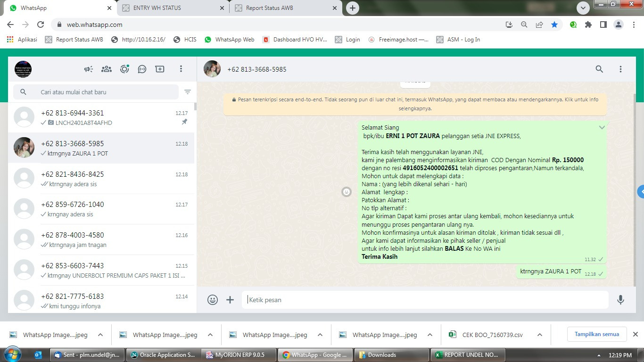Start a new chat with plus-bubble icon

pyautogui.click(x=160, y=69)
